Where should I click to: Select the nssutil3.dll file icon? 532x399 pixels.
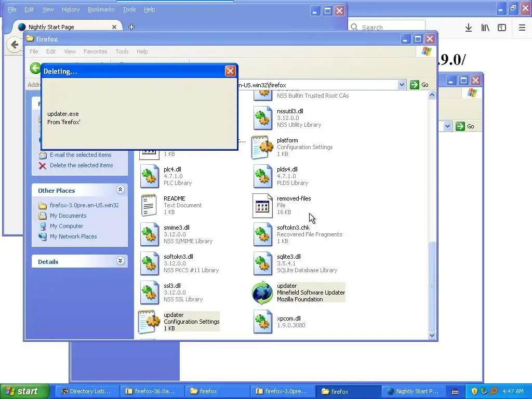pyautogui.click(x=262, y=118)
